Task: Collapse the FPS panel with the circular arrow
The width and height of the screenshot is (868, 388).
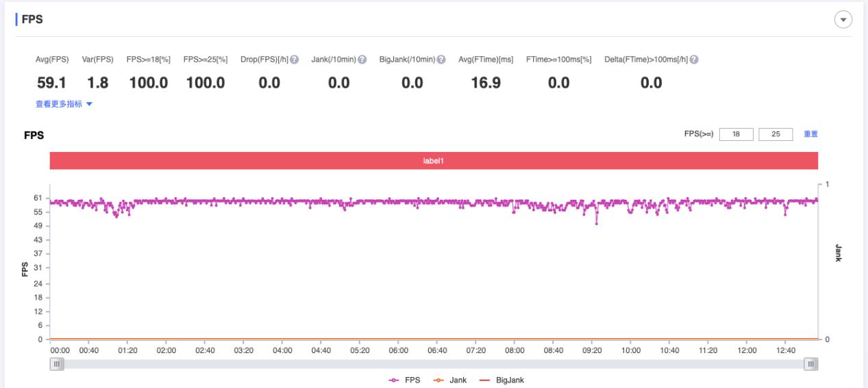Action: pyautogui.click(x=843, y=20)
